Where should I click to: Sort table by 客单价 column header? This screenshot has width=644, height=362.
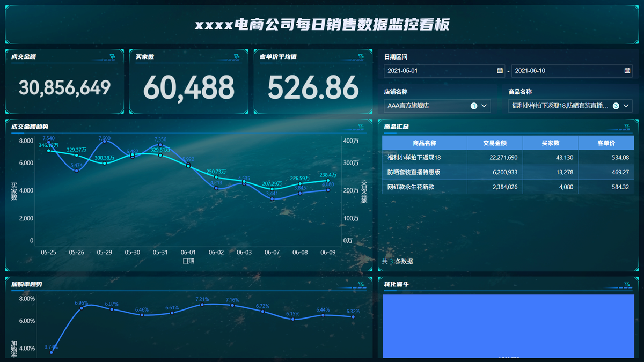606,143
